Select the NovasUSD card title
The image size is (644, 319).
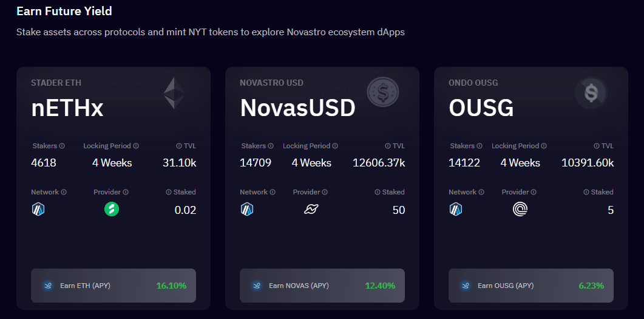(298, 109)
